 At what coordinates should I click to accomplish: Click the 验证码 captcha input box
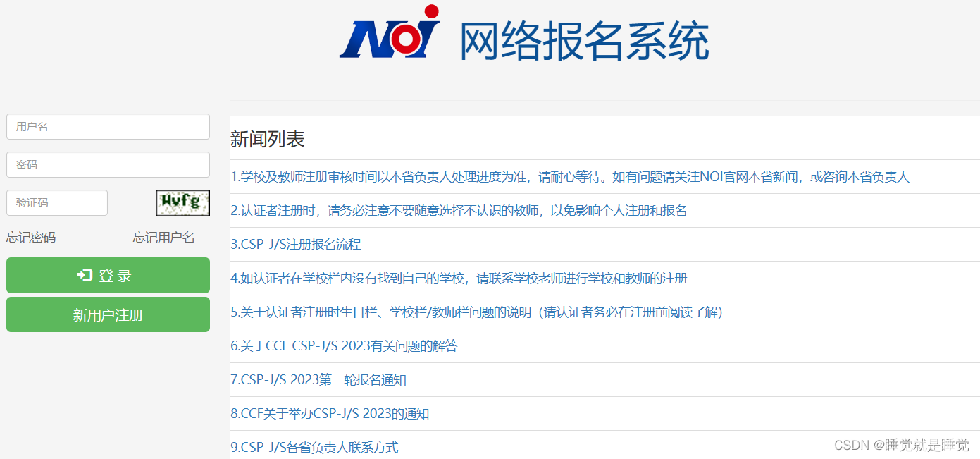(57, 203)
